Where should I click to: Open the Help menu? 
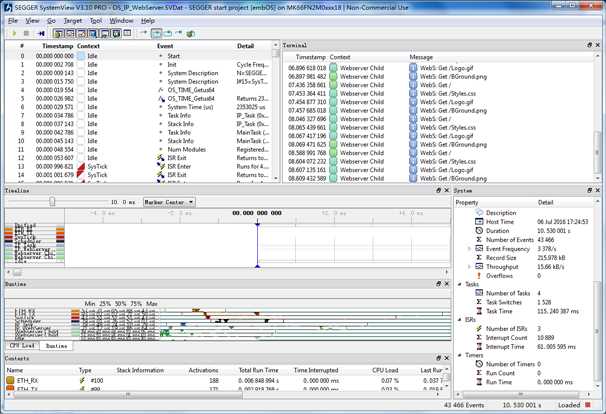(x=148, y=21)
